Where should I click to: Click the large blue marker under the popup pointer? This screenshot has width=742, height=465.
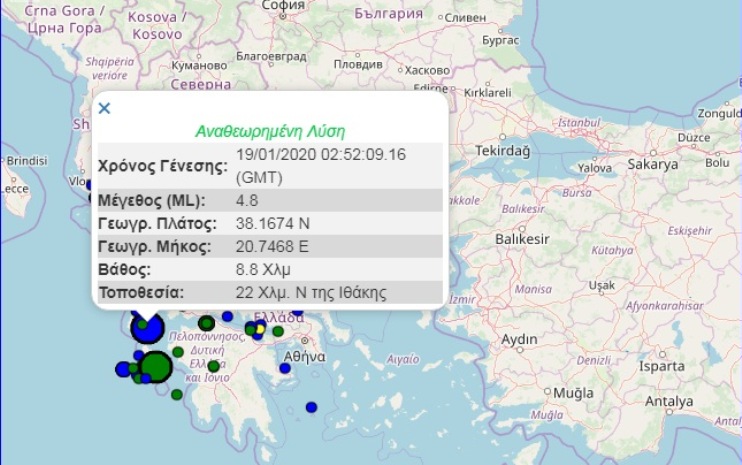point(147,327)
